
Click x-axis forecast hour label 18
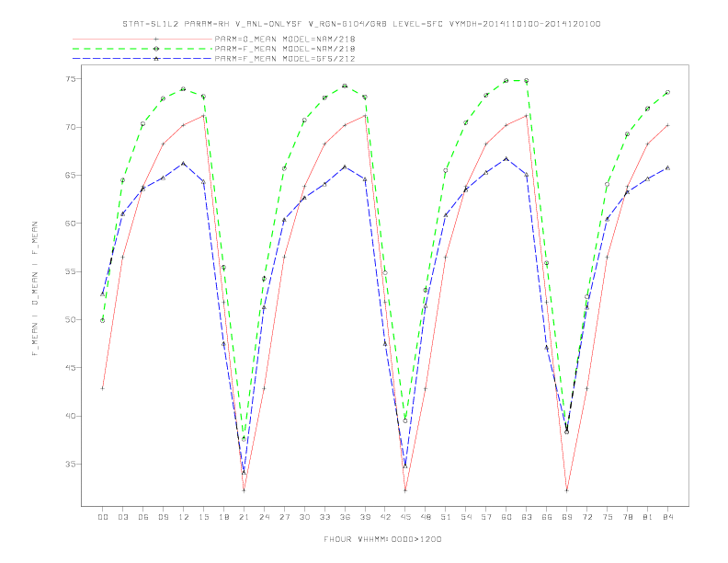click(x=223, y=517)
